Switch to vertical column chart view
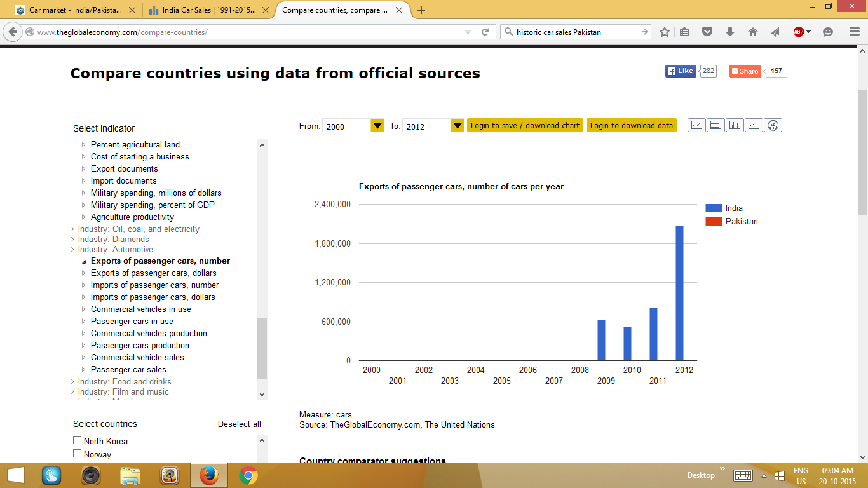 tap(735, 125)
